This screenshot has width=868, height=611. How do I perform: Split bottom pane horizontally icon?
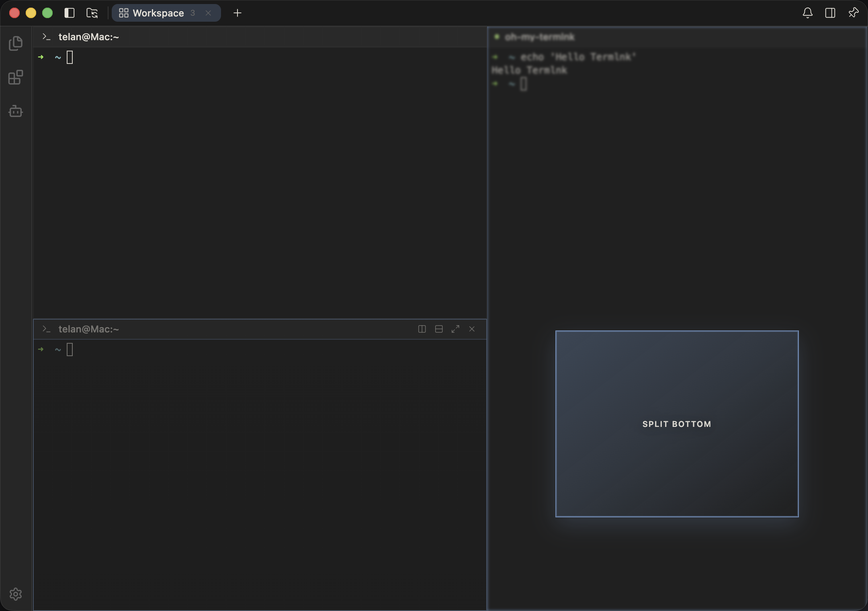point(439,329)
